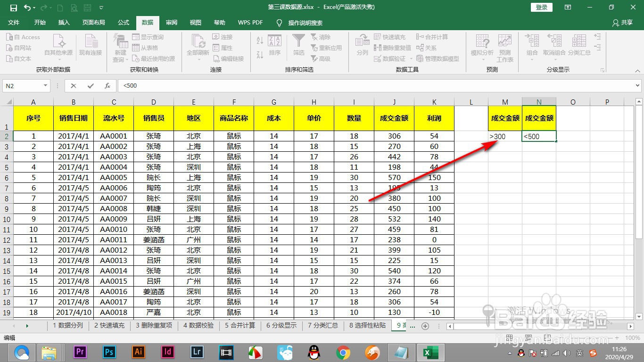This screenshot has width=644, height=362.
Task: Click the 共享 (Share) button
Action: (622, 23)
